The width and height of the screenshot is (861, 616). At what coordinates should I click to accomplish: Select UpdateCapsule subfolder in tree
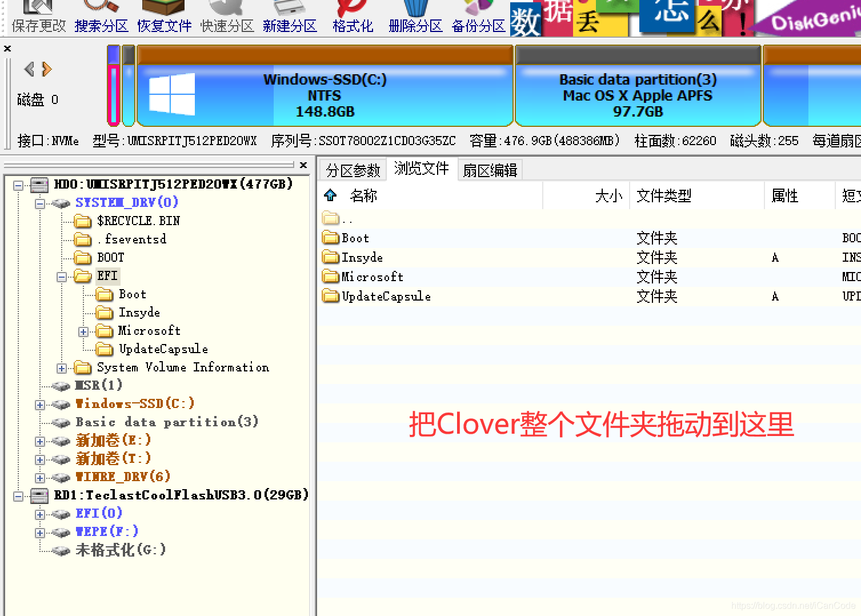pos(163,349)
